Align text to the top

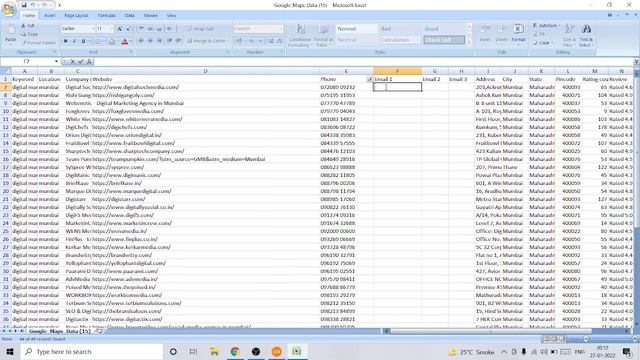click(141, 29)
